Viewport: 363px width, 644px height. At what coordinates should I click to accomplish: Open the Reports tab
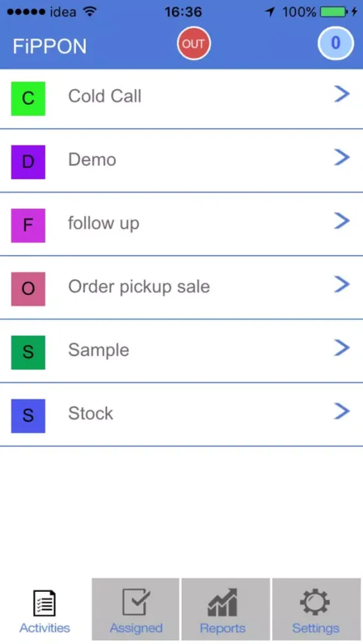[226, 609]
